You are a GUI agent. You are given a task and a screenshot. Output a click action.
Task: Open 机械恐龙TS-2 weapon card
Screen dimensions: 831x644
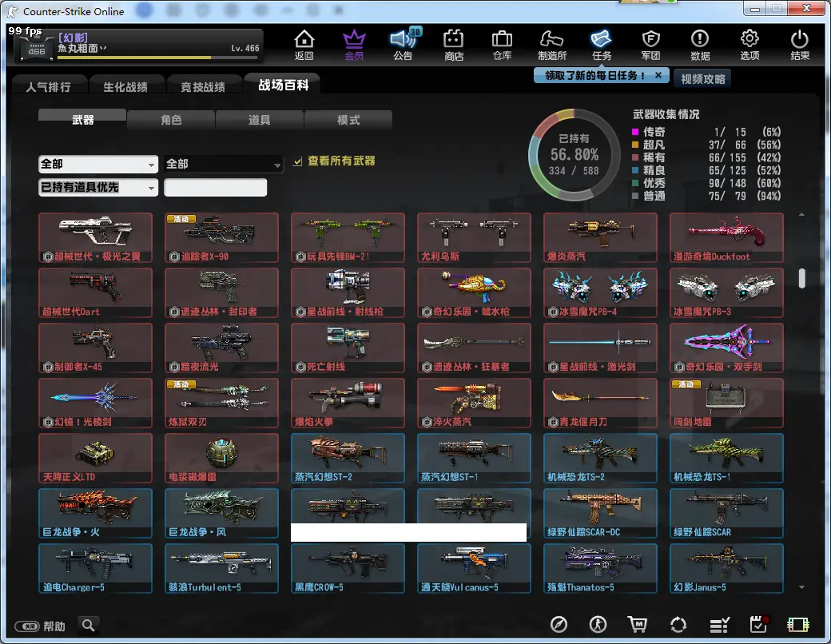(x=600, y=458)
